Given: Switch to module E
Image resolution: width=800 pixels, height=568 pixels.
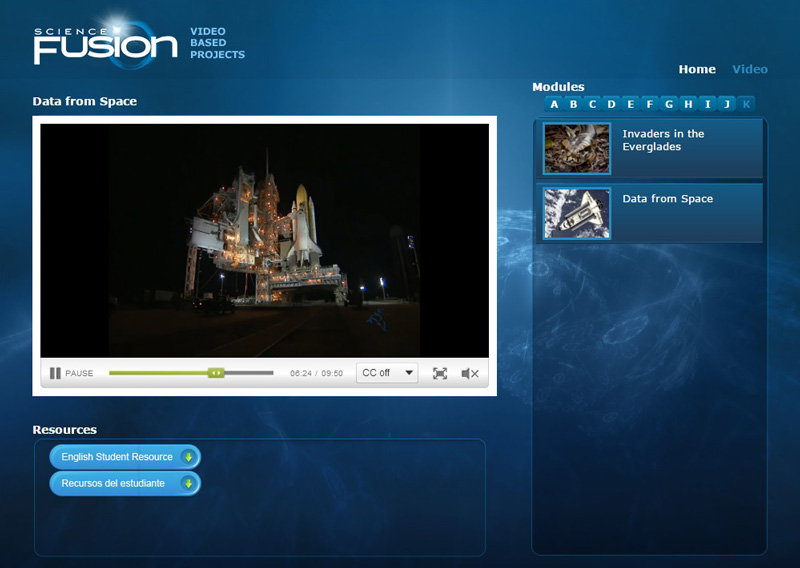Looking at the screenshot, I should pos(630,104).
